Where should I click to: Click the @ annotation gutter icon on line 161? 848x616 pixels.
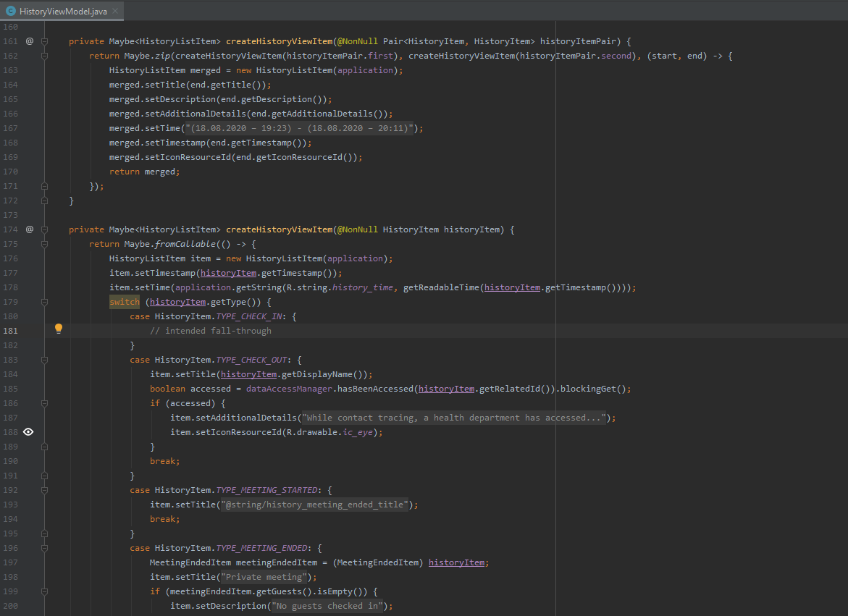(x=30, y=41)
